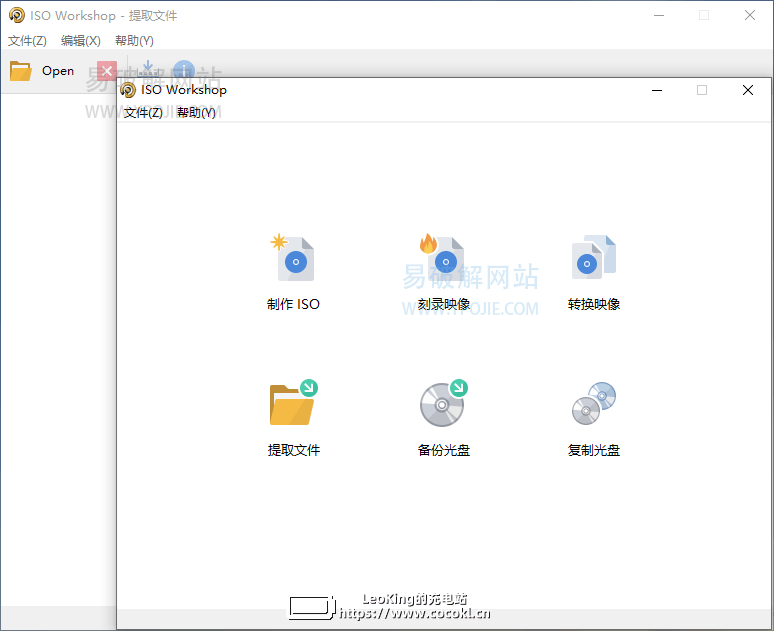Click the app logo in 提取文件 title bar
774x631 pixels.
[17, 15]
